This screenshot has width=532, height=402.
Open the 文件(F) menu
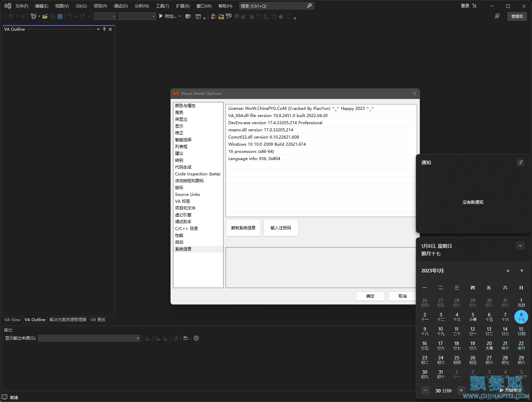click(x=22, y=6)
